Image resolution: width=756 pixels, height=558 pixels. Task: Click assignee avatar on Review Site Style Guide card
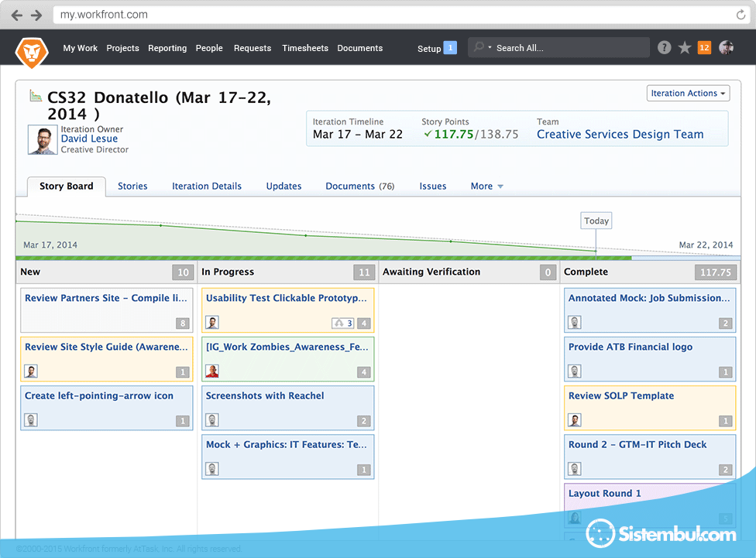point(31,371)
